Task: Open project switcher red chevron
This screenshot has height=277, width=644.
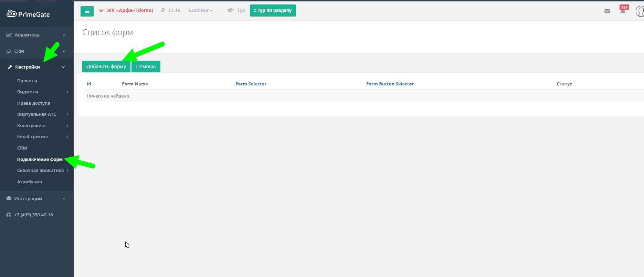Action: click(x=101, y=10)
